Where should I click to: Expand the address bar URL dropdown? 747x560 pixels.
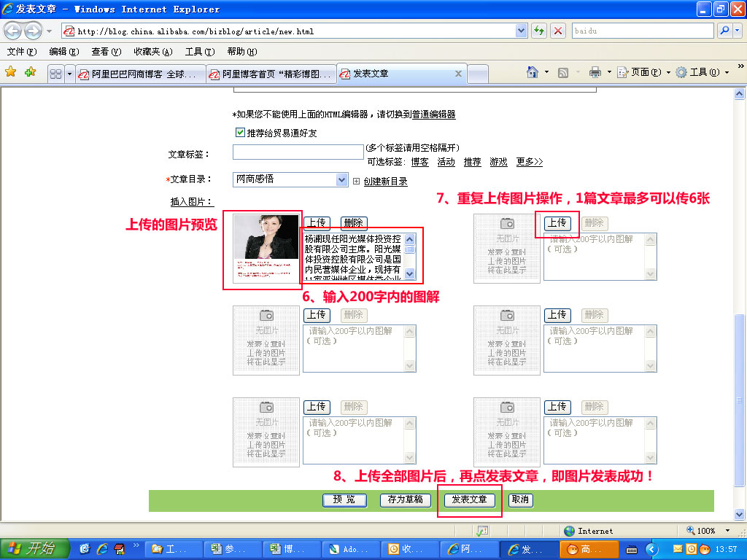(521, 31)
